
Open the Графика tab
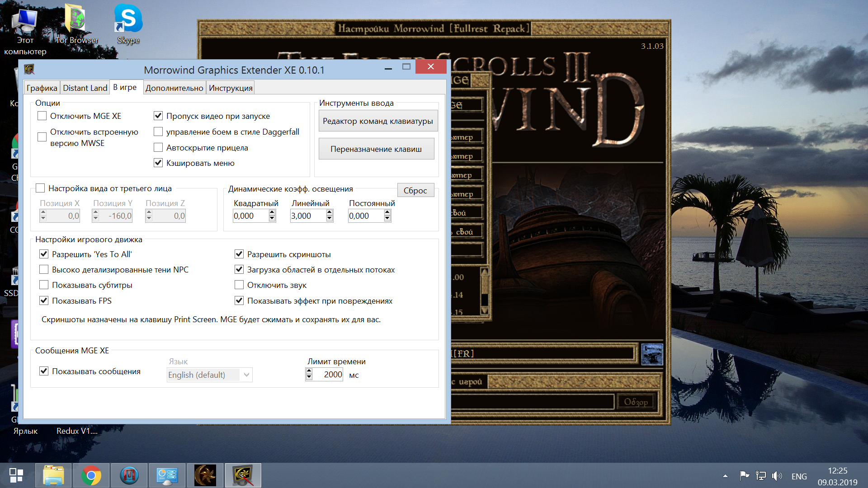(x=42, y=88)
